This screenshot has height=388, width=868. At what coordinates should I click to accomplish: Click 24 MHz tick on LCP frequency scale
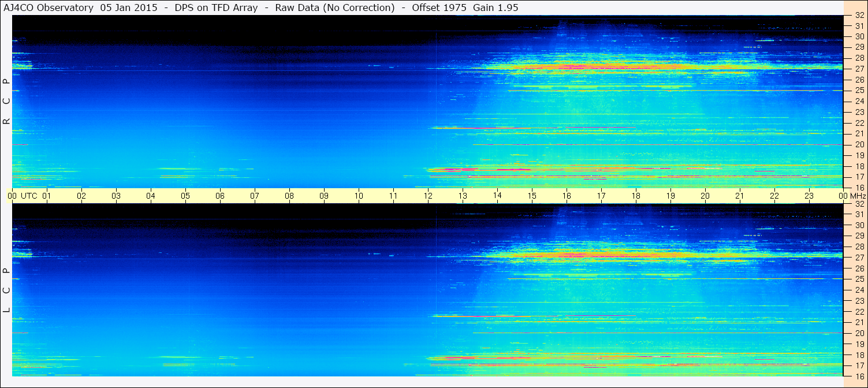coord(859,290)
